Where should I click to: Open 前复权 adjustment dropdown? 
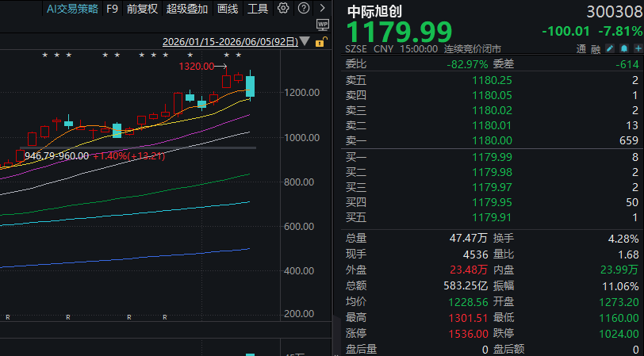point(142,9)
